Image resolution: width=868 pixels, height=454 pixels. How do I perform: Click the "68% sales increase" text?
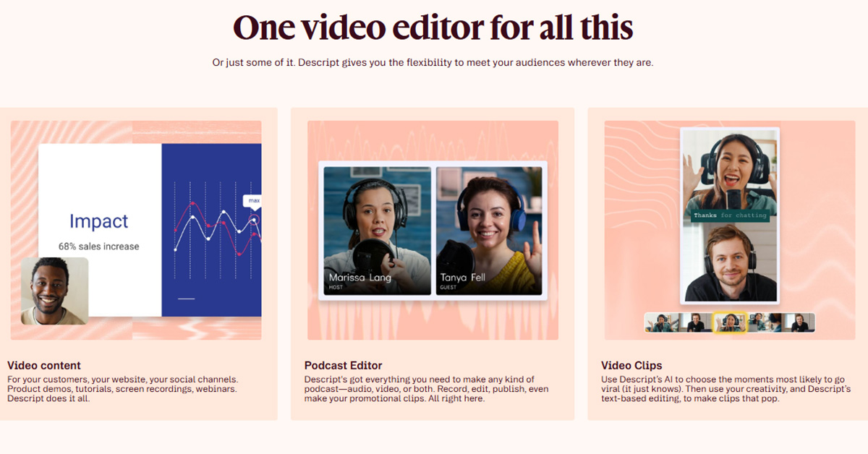tap(99, 247)
